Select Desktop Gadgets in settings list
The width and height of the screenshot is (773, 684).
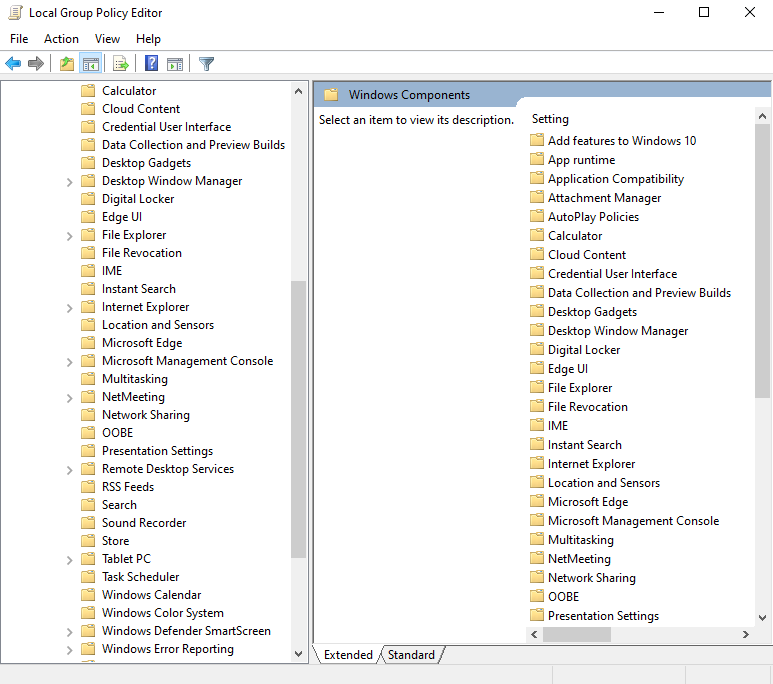(x=592, y=312)
